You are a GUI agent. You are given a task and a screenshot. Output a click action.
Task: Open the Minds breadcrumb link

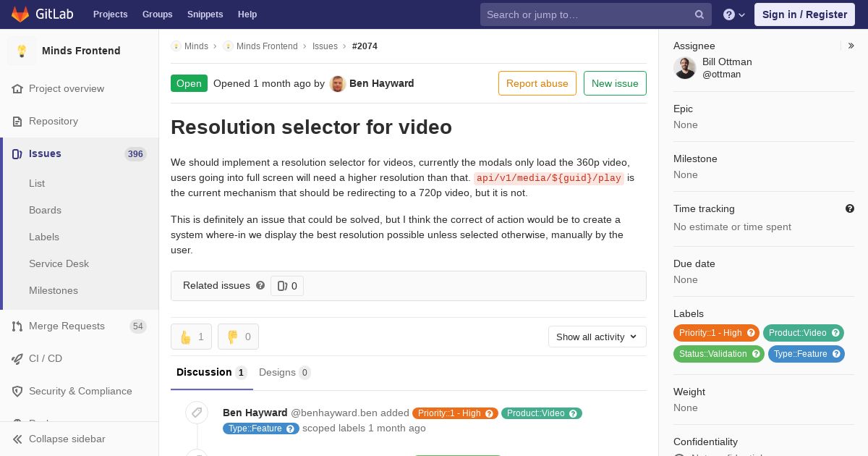(196, 46)
